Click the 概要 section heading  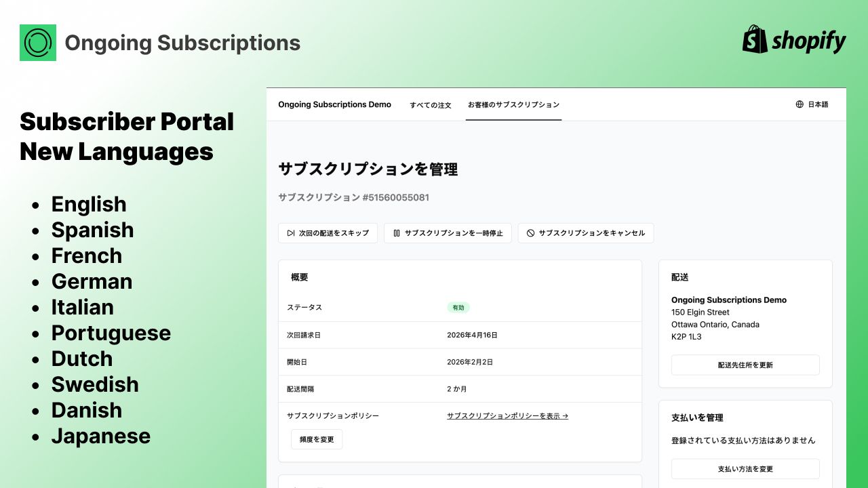pos(300,277)
